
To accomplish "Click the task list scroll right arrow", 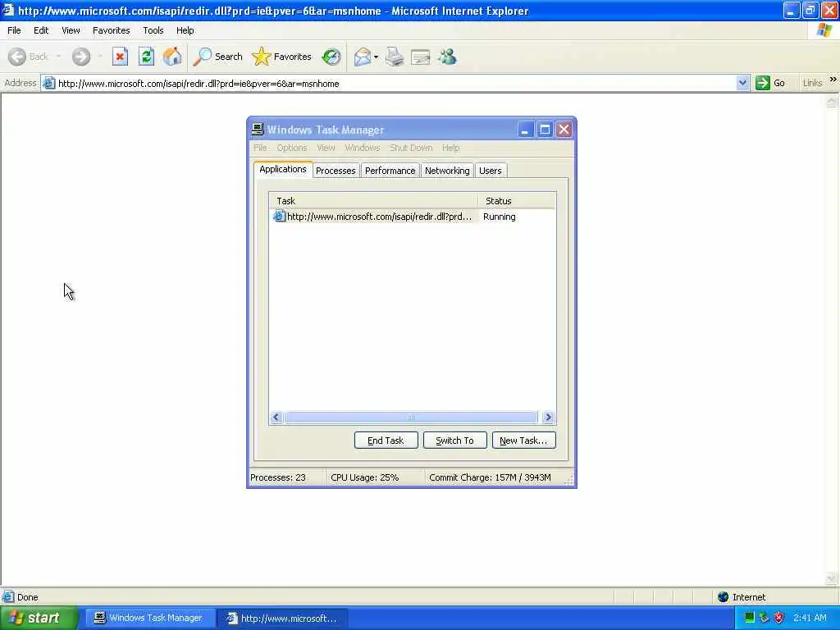I will point(548,418).
